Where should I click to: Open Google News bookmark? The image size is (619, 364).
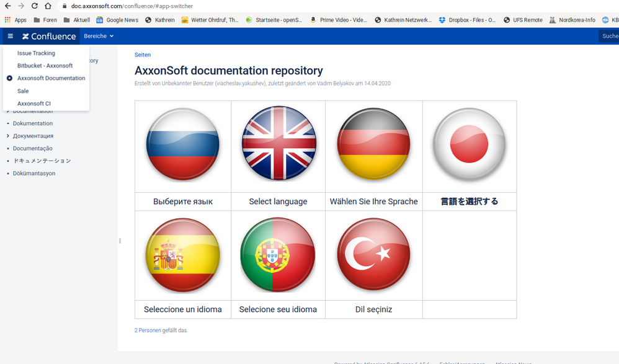[x=117, y=20]
